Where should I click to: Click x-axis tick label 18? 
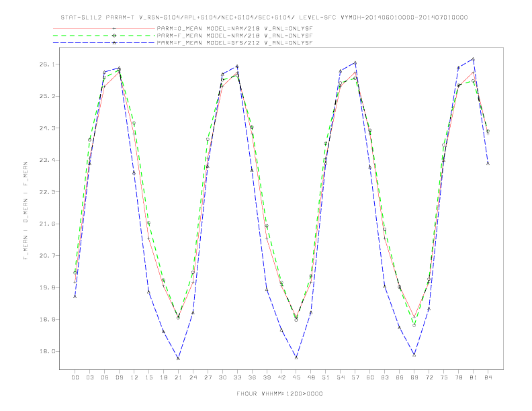163,377
